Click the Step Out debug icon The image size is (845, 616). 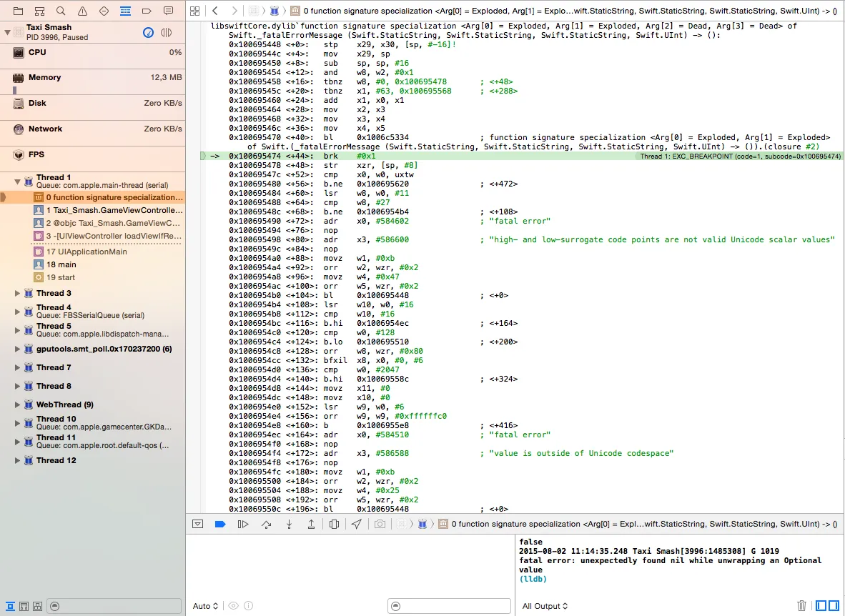[x=311, y=524]
